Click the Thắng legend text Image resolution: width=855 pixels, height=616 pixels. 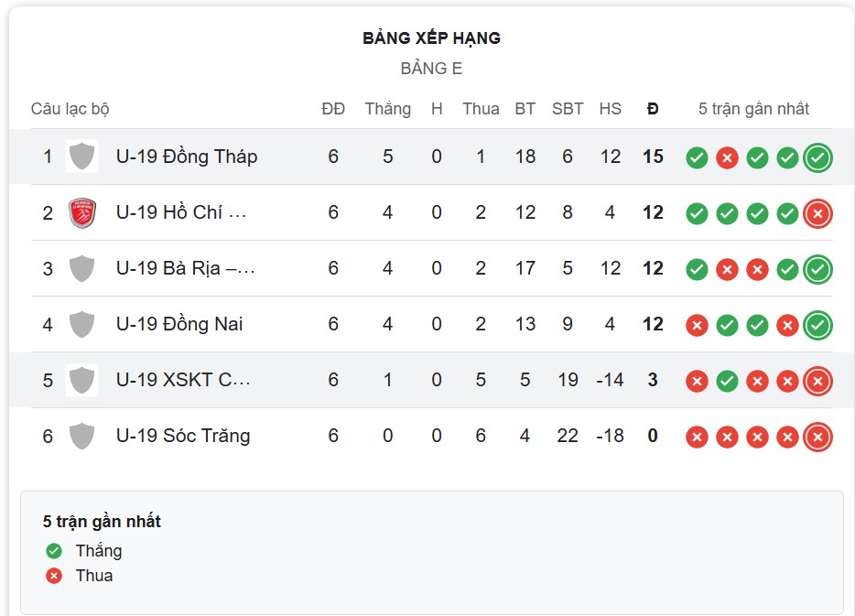100,551
